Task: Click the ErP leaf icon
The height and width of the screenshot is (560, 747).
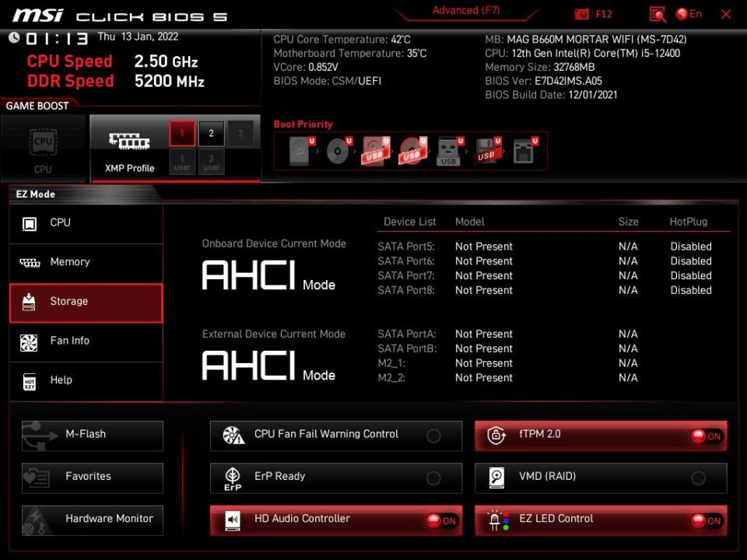Action: tap(233, 478)
